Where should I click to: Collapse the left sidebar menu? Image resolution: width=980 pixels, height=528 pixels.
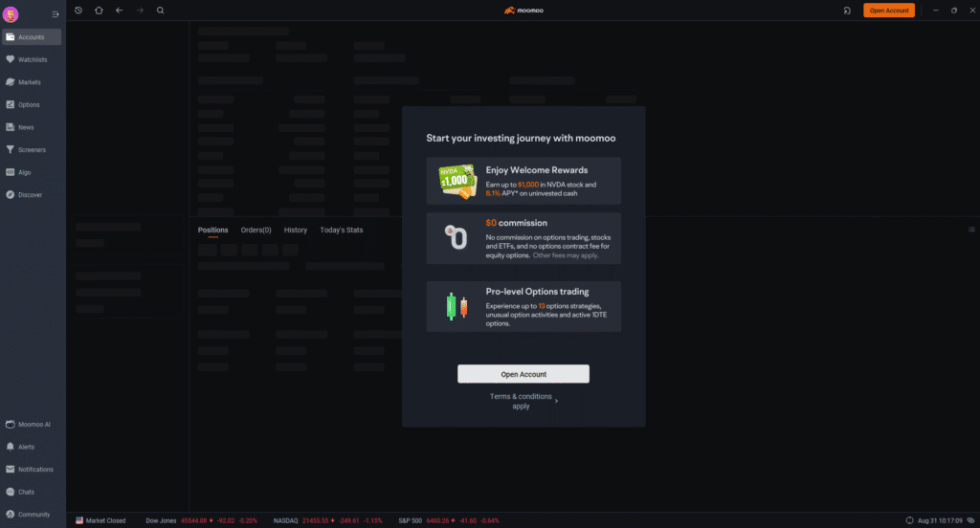(x=55, y=13)
